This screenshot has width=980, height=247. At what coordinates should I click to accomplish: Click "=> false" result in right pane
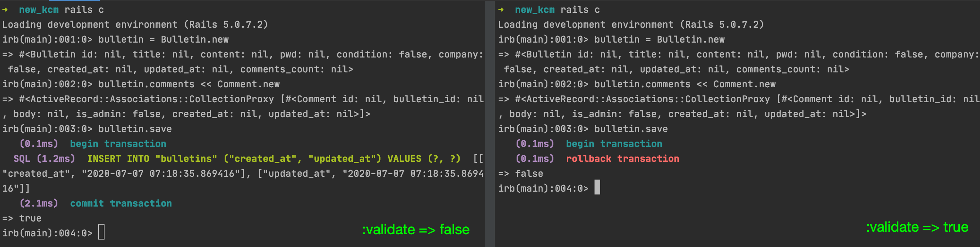pos(521,173)
